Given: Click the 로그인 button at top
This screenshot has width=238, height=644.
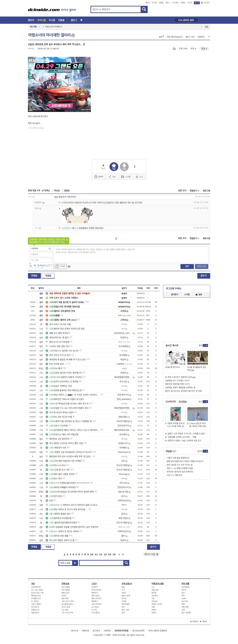Looking at the screenshot, I should (197, 3).
